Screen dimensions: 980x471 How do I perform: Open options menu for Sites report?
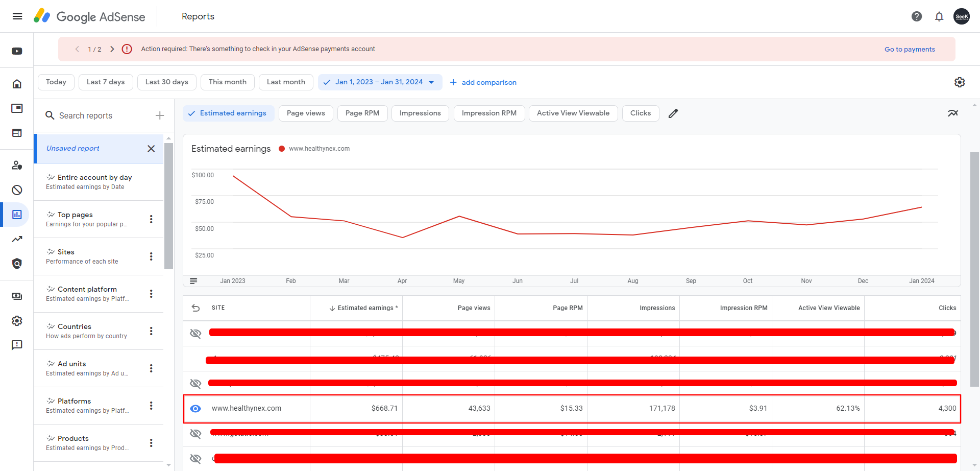(151, 256)
